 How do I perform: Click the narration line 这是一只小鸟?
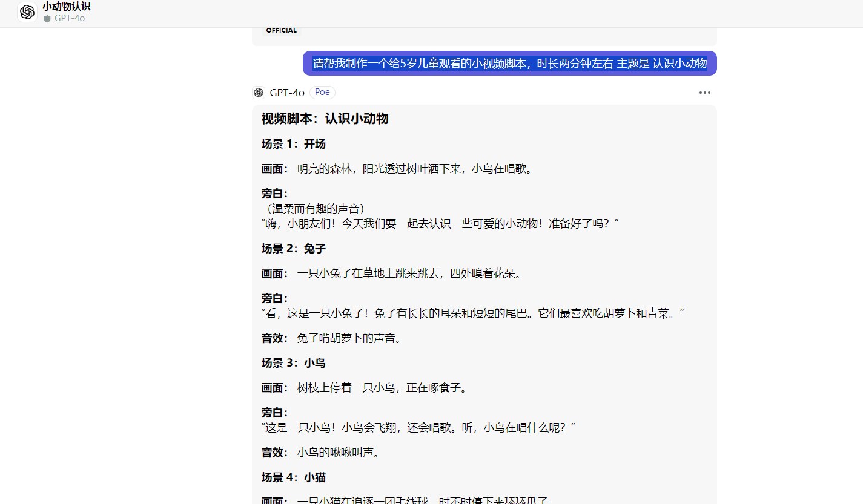click(x=418, y=428)
